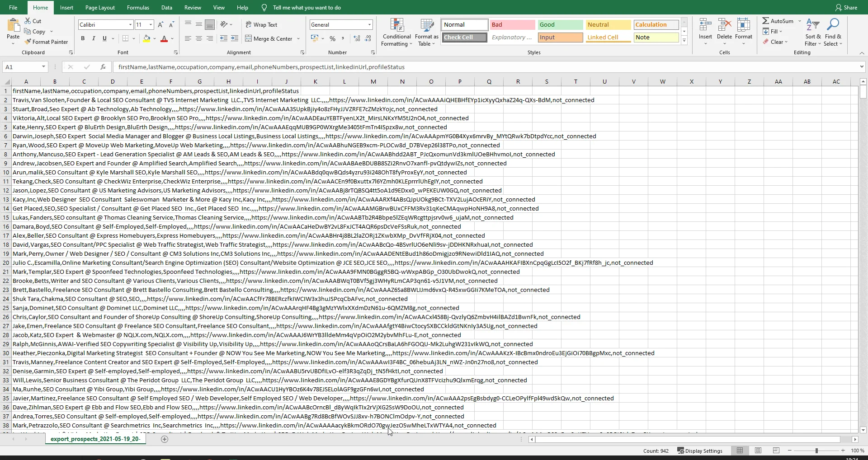Expand the formula bar
This screenshot has width=868, height=460.
click(862, 67)
